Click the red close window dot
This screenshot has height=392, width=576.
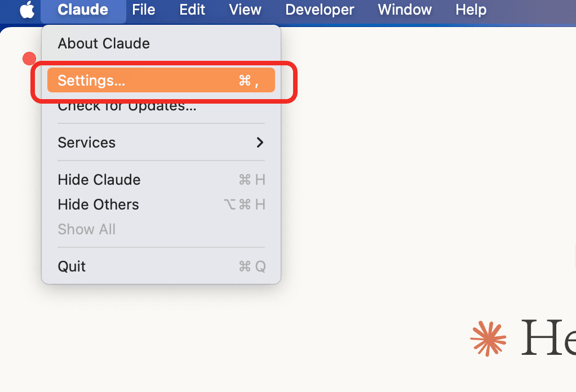tap(29, 59)
